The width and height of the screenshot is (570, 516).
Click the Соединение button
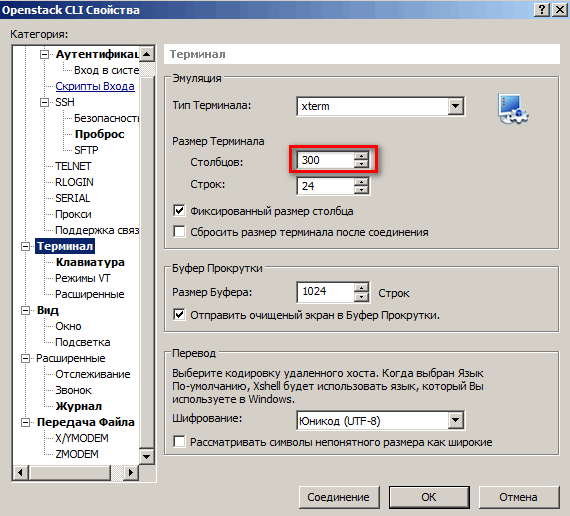pos(339,497)
